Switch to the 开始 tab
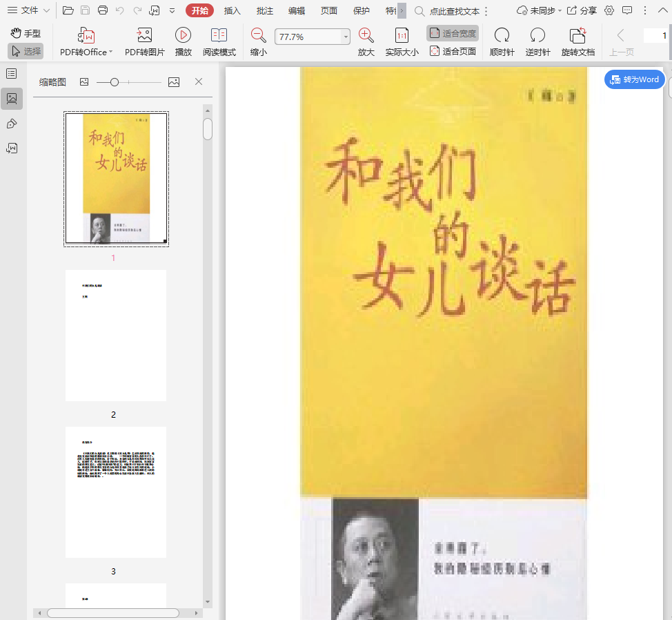Screen dimensions: 672x620 point(199,11)
